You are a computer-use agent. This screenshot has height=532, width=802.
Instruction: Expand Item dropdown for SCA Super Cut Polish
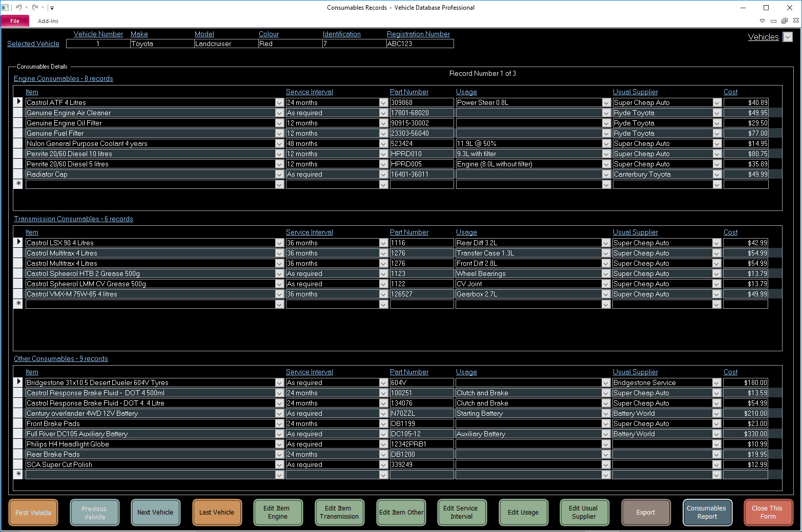click(279, 464)
